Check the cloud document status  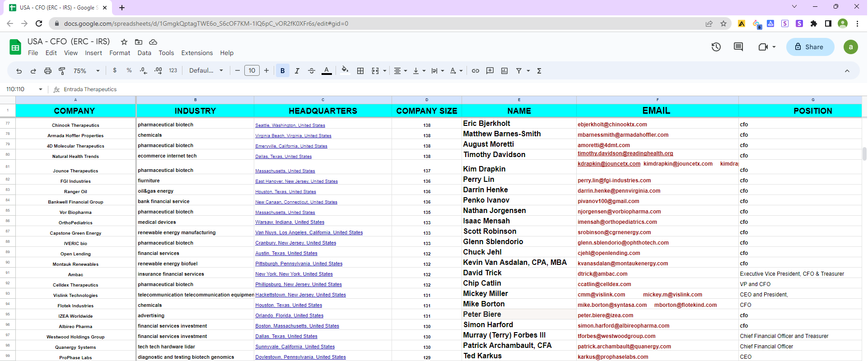[x=153, y=42]
